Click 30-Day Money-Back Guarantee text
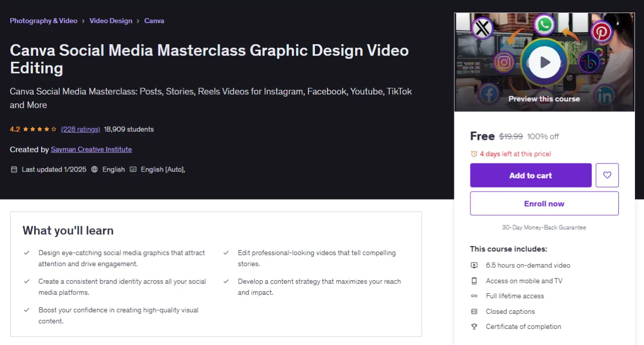Viewport: 644px width, 345px height. (x=544, y=227)
